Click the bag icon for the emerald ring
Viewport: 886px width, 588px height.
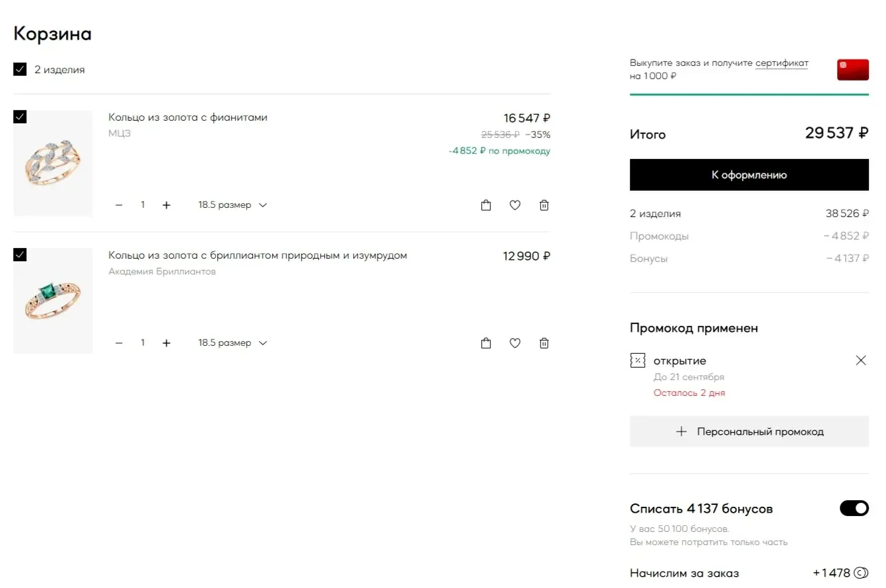coord(486,343)
